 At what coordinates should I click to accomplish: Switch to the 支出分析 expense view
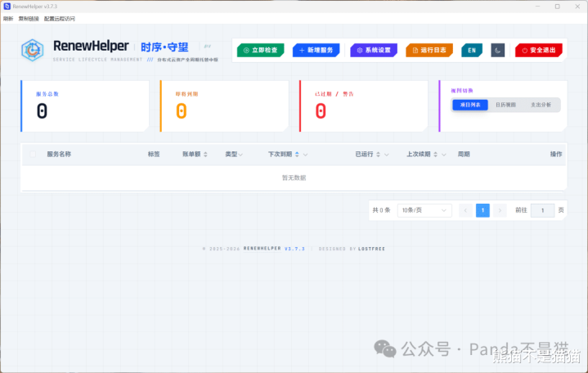tap(541, 105)
